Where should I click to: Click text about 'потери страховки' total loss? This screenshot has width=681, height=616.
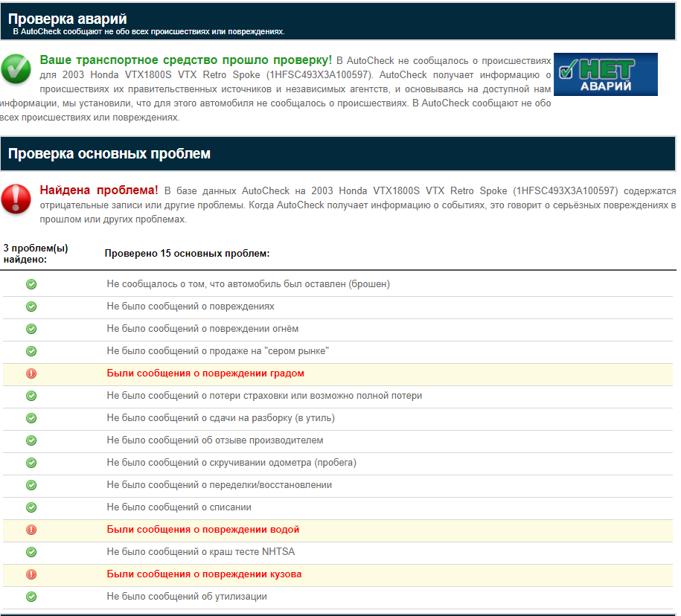[x=264, y=396]
